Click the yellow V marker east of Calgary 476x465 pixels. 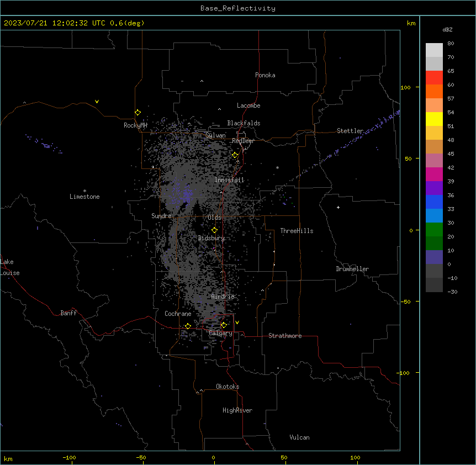(237, 323)
